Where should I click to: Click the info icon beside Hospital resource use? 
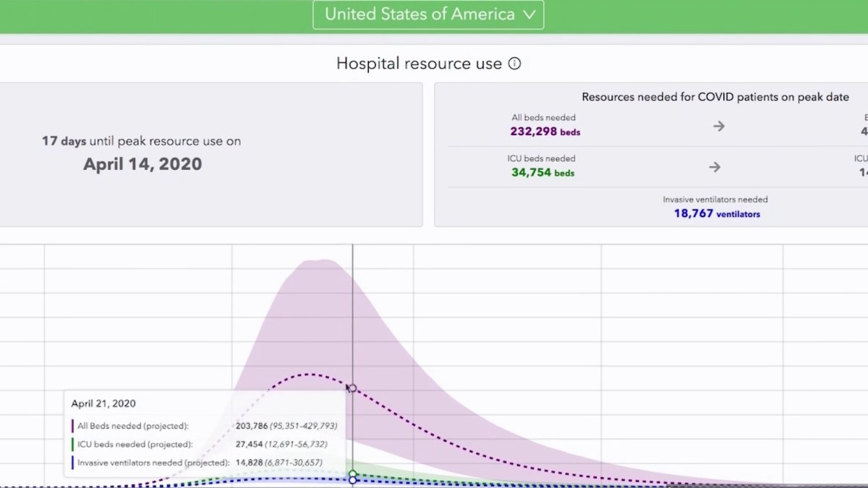514,64
